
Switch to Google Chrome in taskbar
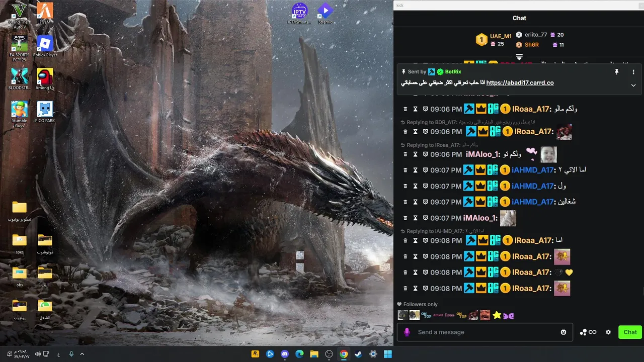344,354
